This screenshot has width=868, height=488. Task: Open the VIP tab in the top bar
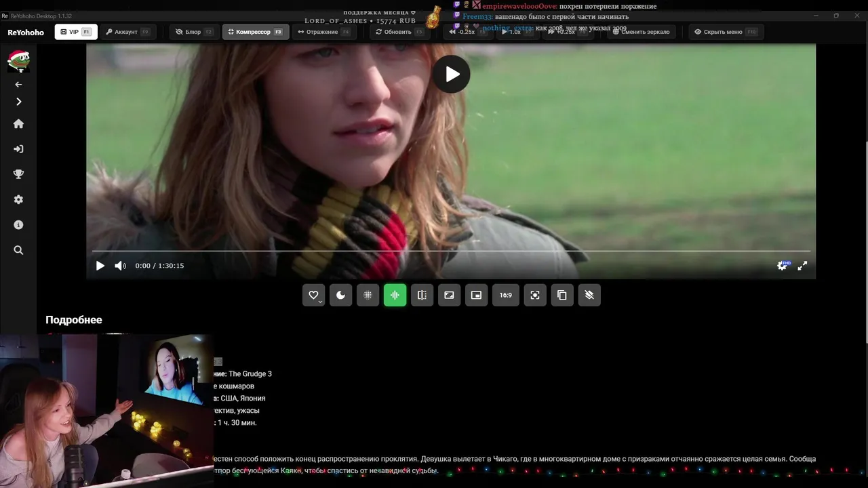pyautogui.click(x=76, y=32)
